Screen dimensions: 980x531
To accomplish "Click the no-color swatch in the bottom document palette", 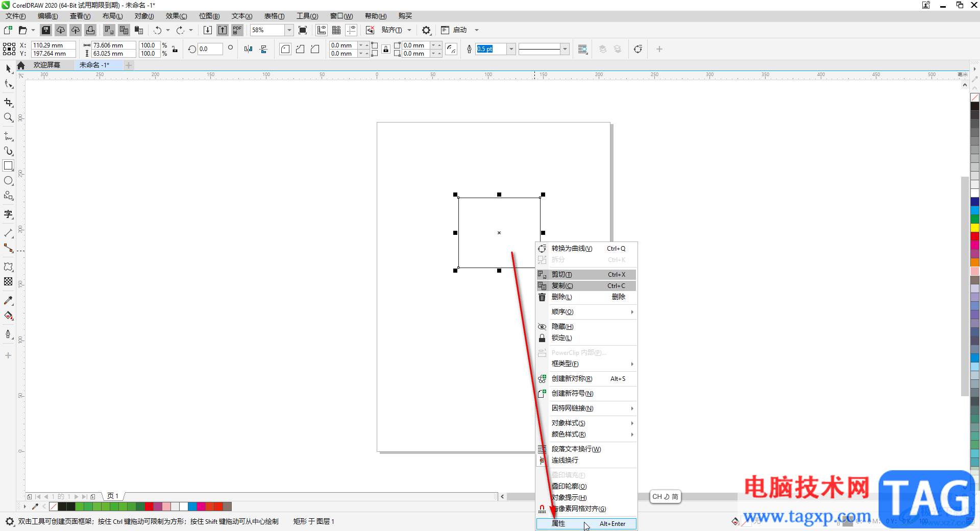I will 54,506.
